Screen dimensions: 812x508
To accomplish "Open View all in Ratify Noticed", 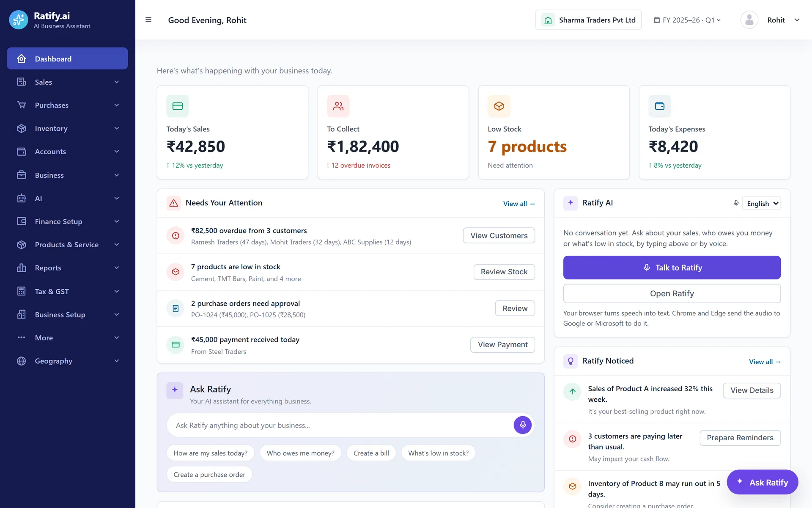I will [x=765, y=362].
